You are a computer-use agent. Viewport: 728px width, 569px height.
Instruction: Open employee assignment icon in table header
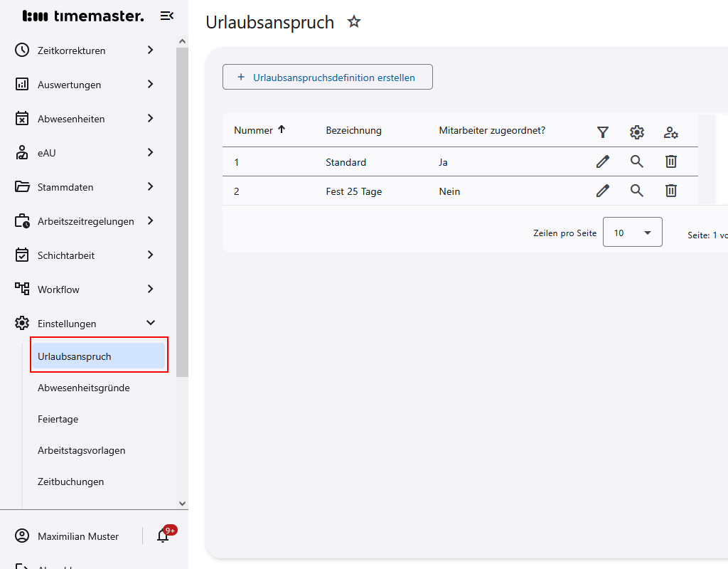click(670, 132)
